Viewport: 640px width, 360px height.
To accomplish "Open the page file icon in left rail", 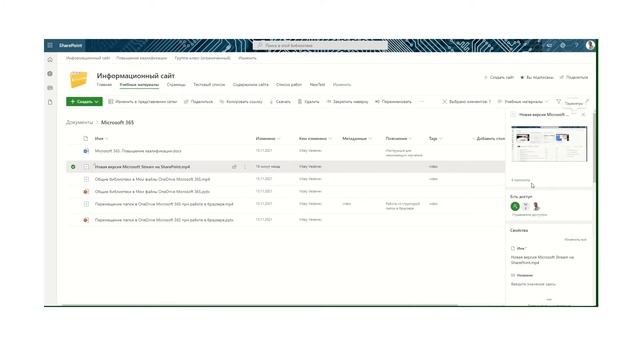I will [x=50, y=102].
